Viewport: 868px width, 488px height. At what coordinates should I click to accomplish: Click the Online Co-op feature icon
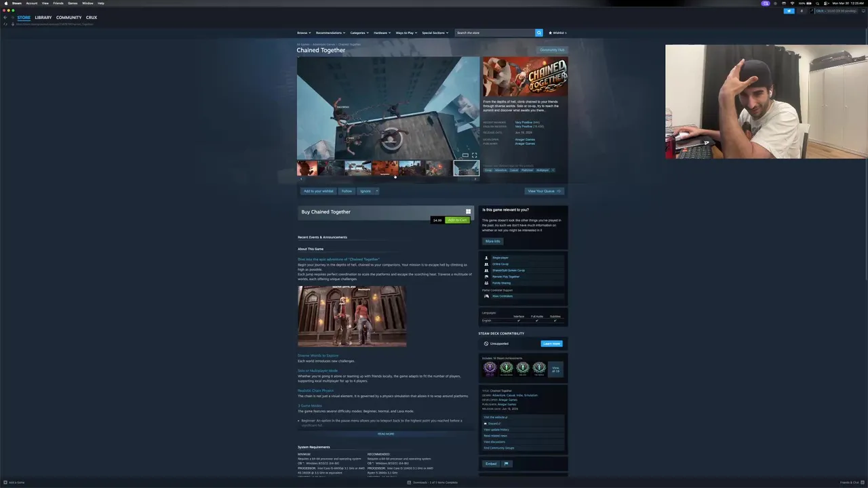486,264
